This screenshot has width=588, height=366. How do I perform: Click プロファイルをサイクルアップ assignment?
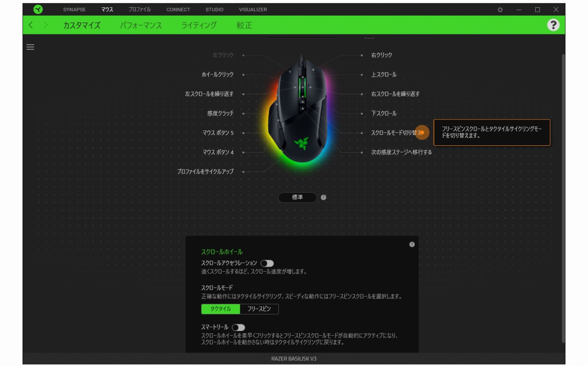205,172
